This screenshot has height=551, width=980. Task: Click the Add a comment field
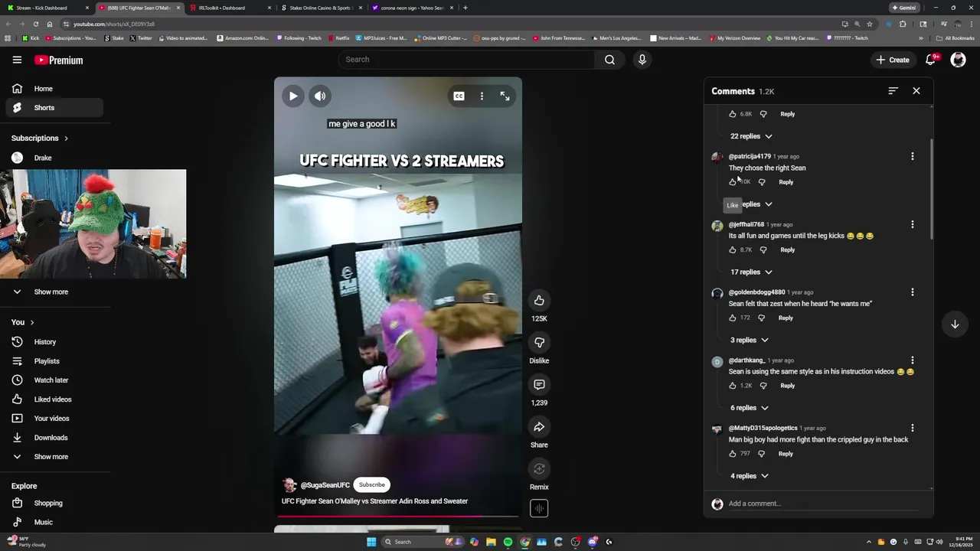point(823,504)
